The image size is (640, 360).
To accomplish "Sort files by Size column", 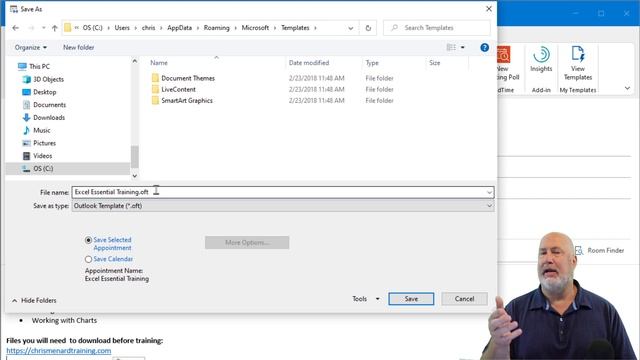I will click(434, 63).
